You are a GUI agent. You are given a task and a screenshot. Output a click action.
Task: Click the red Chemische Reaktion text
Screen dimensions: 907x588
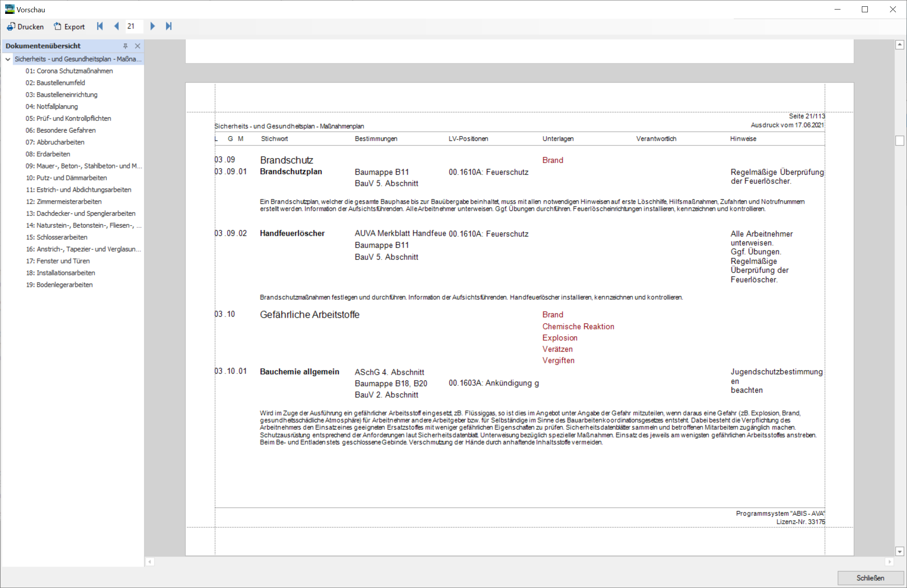click(578, 326)
